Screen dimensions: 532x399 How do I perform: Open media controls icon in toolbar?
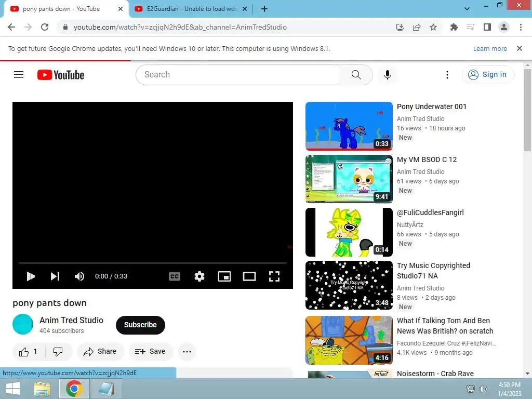(x=471, y=27)
